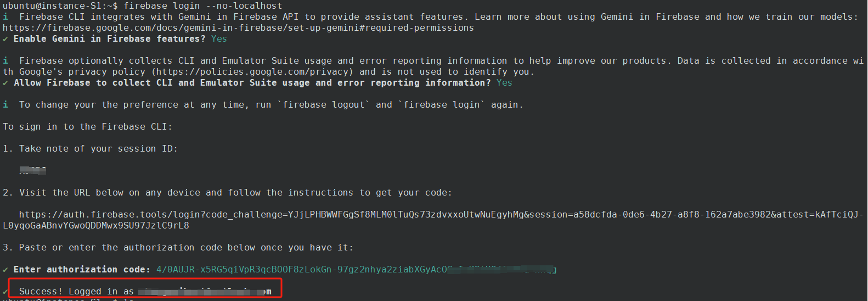
Task: Open the Google privacy policy link
Action: tap(252, 72)
